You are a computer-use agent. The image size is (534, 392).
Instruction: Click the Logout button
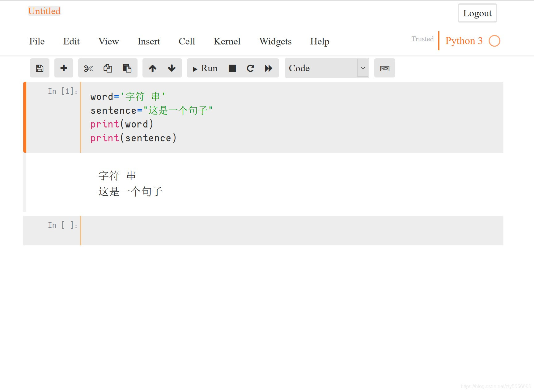pos(477,13)
